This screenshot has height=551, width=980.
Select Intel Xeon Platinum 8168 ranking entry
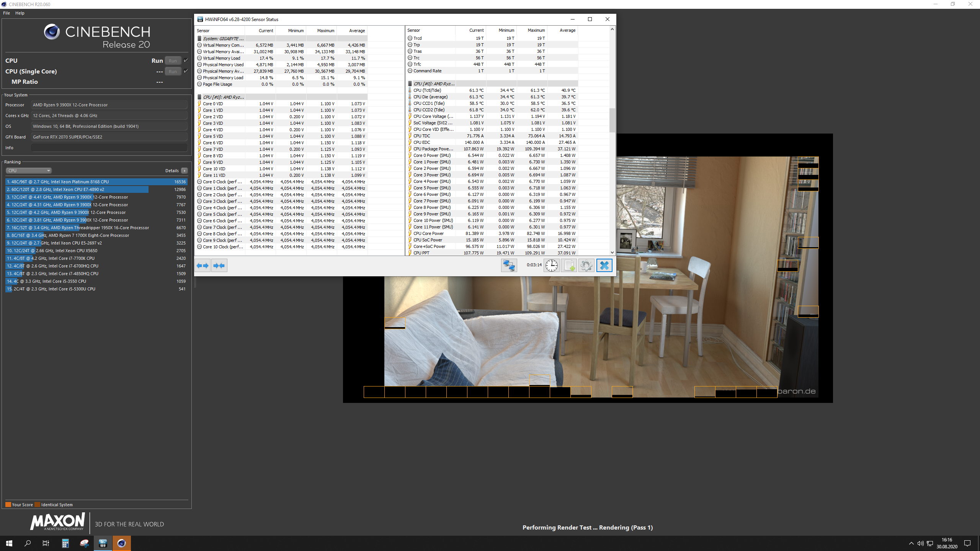click(x=96, y=182)
